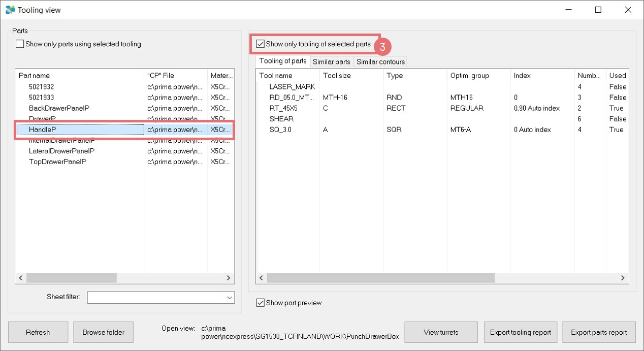Click Export parts report
Viewport: 644px width, 351px height.
[599, 332]
